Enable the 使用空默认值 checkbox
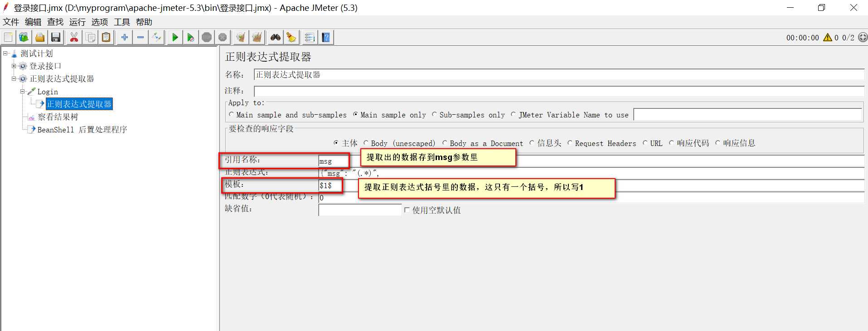 pyautogui.click(x=407, y=210)
